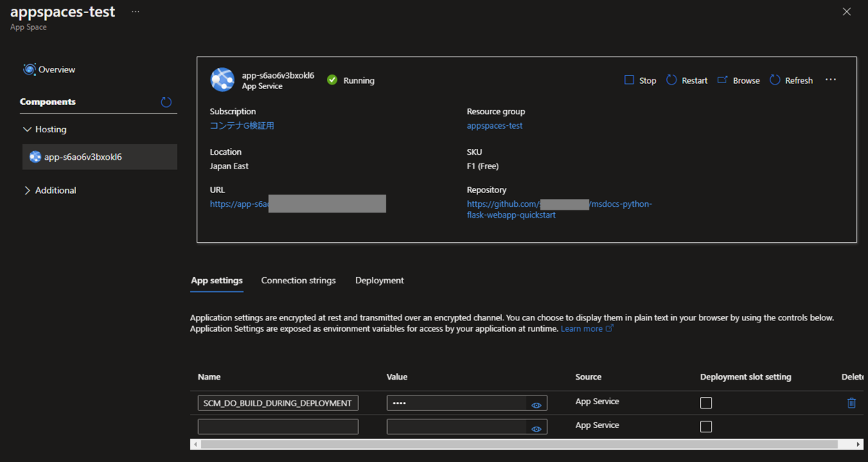
Task: Click the Browse button label
Action: pos(746,80)
